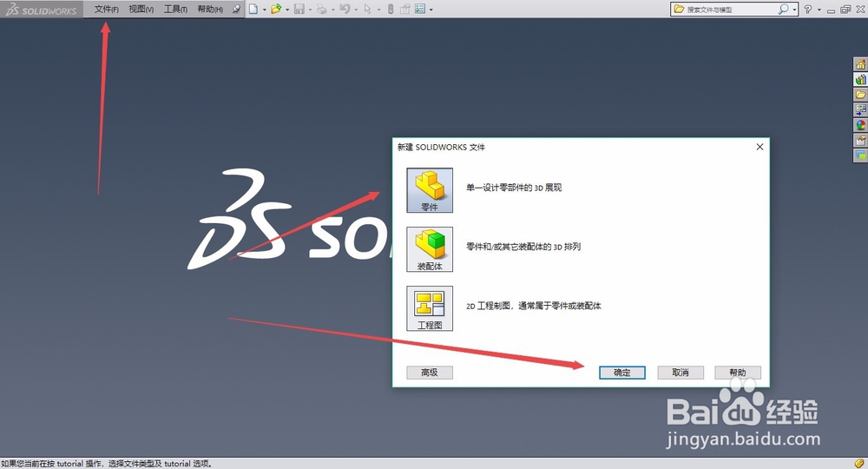Click the 取消 (Cancel) button
Image resolution: width=868 pixels, height=469 pixels.
pos(681,373)
